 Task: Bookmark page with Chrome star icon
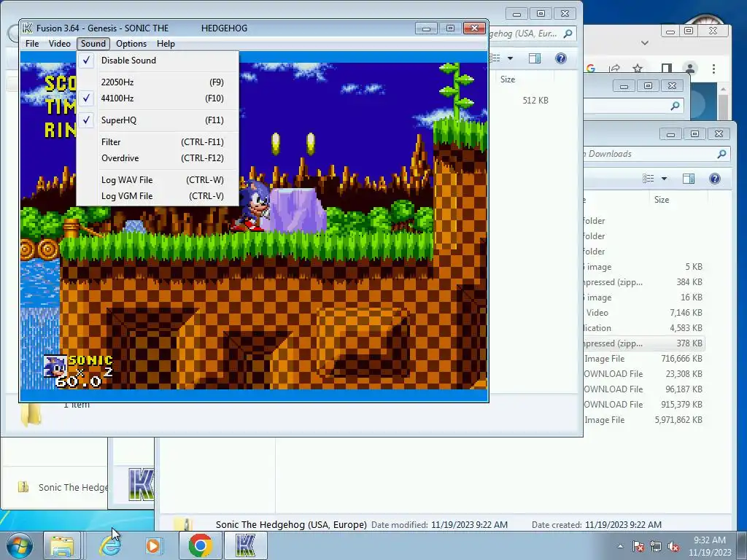pos(638,69)
